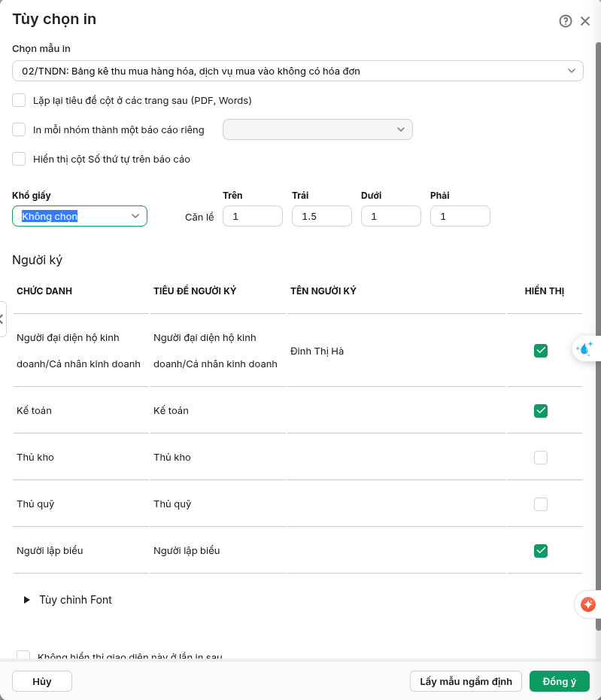Open the group report dropdown next to In mỗi nhóm
The image size is (601, 700).
click(317, 129)
